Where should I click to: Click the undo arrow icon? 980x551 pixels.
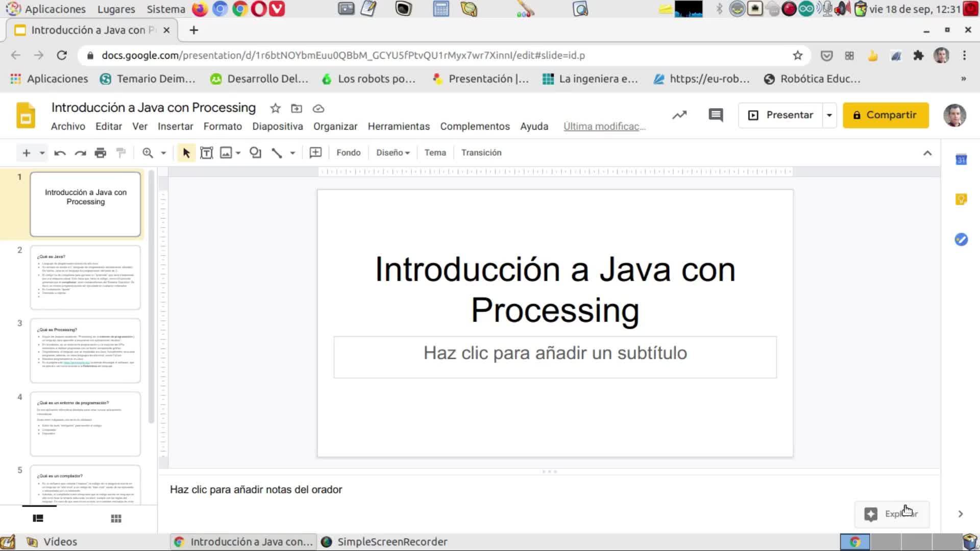[60, 153]
